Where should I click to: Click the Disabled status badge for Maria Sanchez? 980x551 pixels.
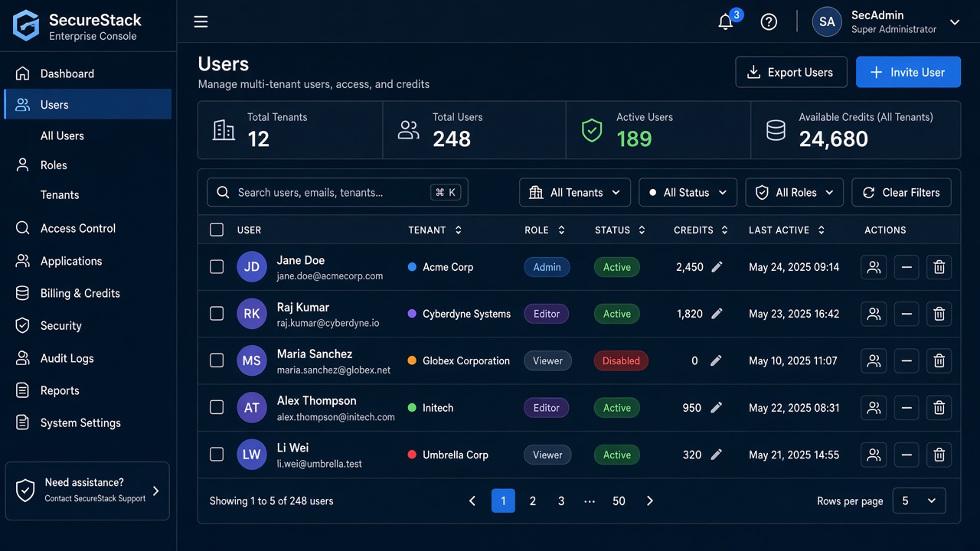click(x=621, y=360)
